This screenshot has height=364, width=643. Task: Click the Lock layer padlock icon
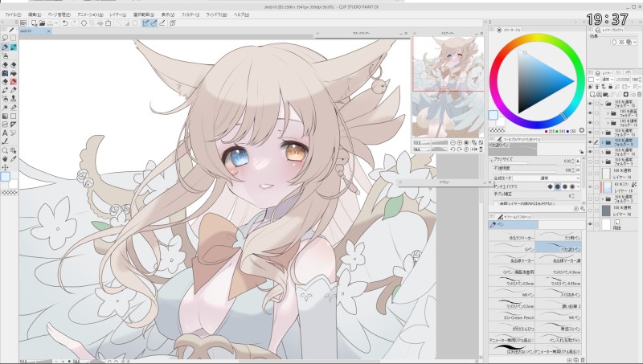(x=610, y=87)
